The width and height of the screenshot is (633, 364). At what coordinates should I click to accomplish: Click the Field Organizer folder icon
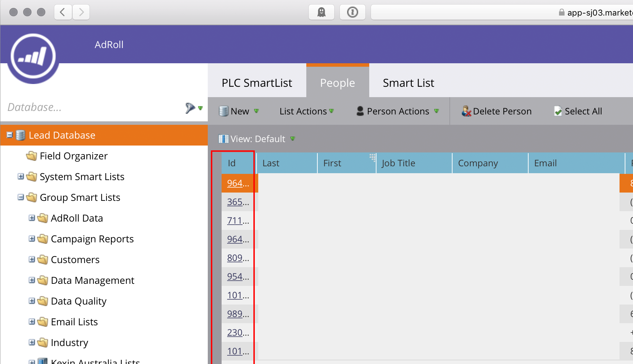coord(31,156)
